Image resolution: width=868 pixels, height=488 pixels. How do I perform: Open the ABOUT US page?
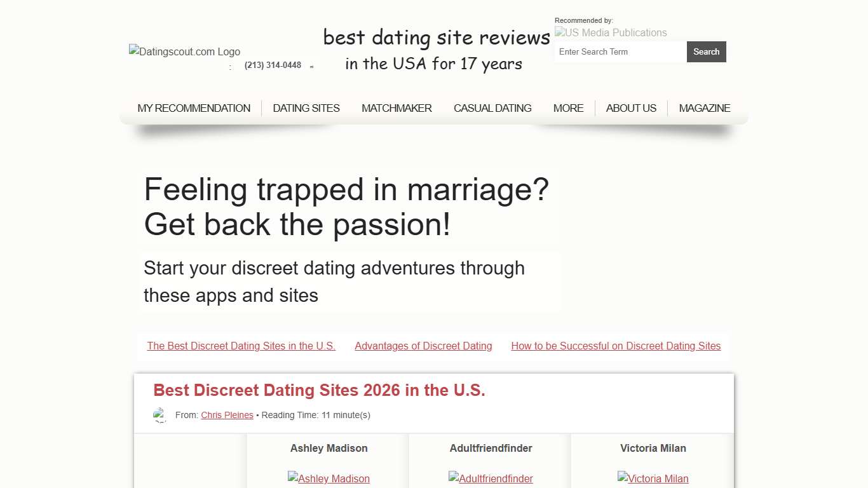coord(631,108)
